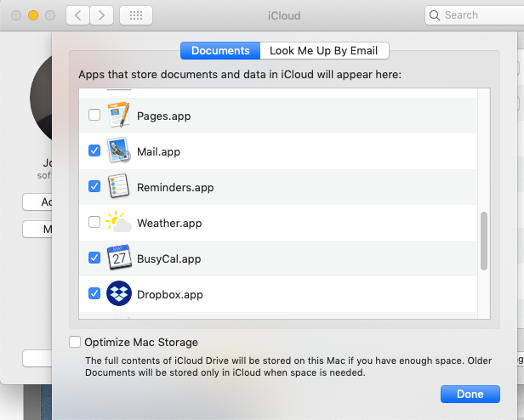Screen dimensions: 524x420
Task: Disable the BusyCal.app checkbox
Action: click(x=94, y=258)
